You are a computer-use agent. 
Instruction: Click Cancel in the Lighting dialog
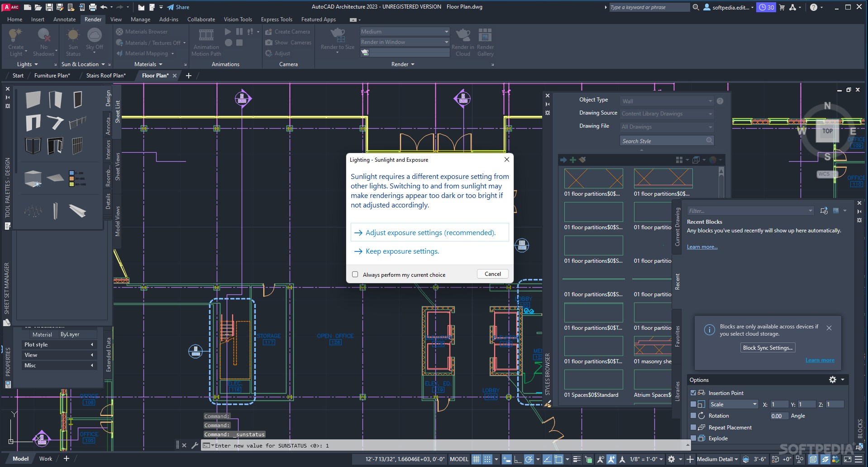pos(492,274)
